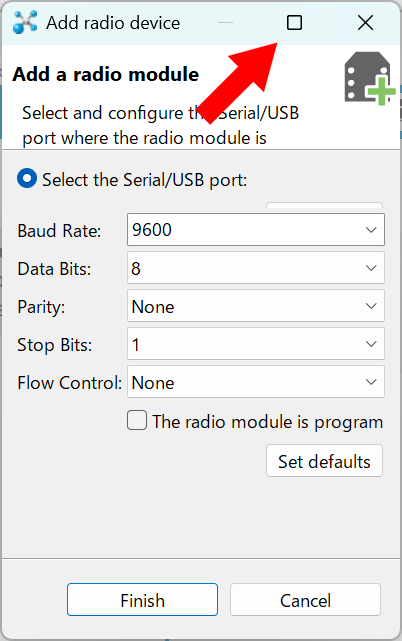Close the Add radio device dialog
The height and width of the screenshot is (641, 402).
[365, 22]
